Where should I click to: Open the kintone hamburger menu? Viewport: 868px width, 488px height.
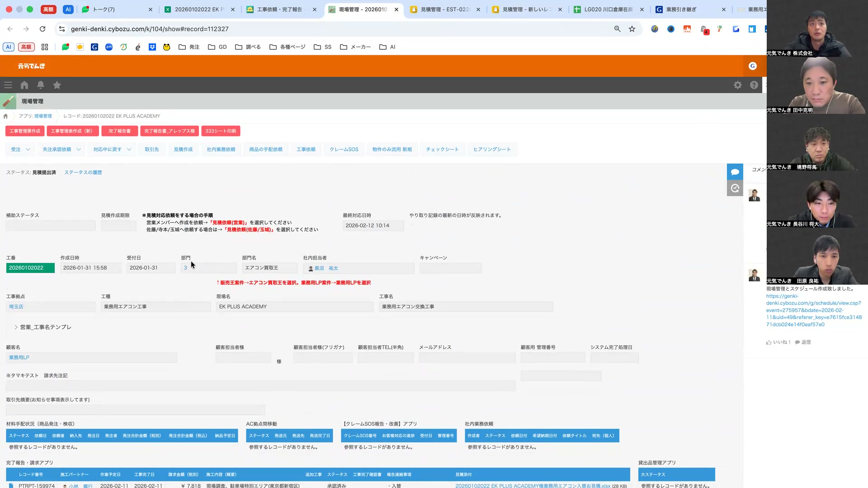coord(8,85)
